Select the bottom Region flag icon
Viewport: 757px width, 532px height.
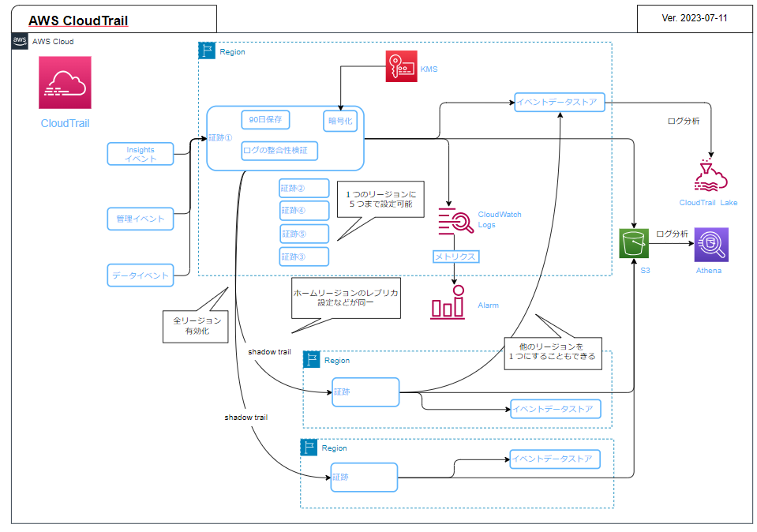coord(309,447)
